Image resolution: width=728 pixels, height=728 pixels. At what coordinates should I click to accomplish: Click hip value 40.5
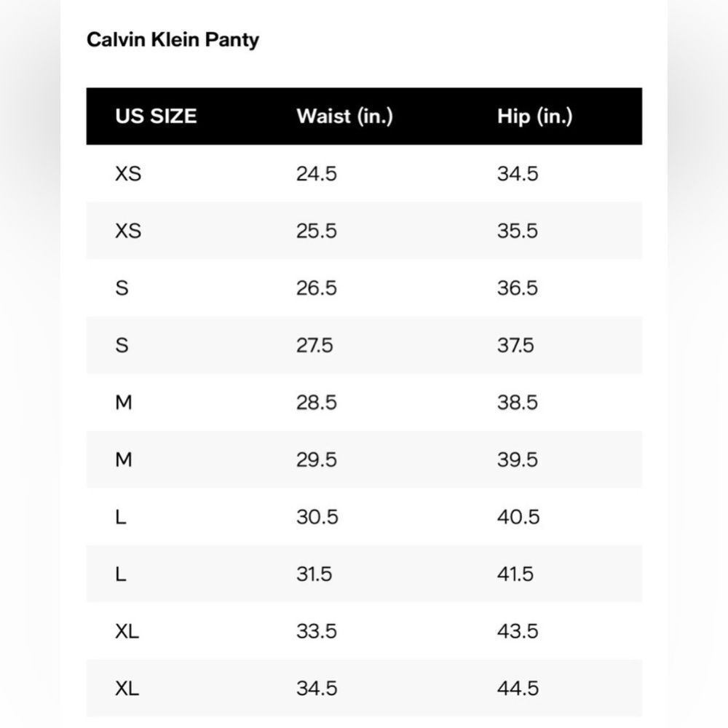[518, 517]
